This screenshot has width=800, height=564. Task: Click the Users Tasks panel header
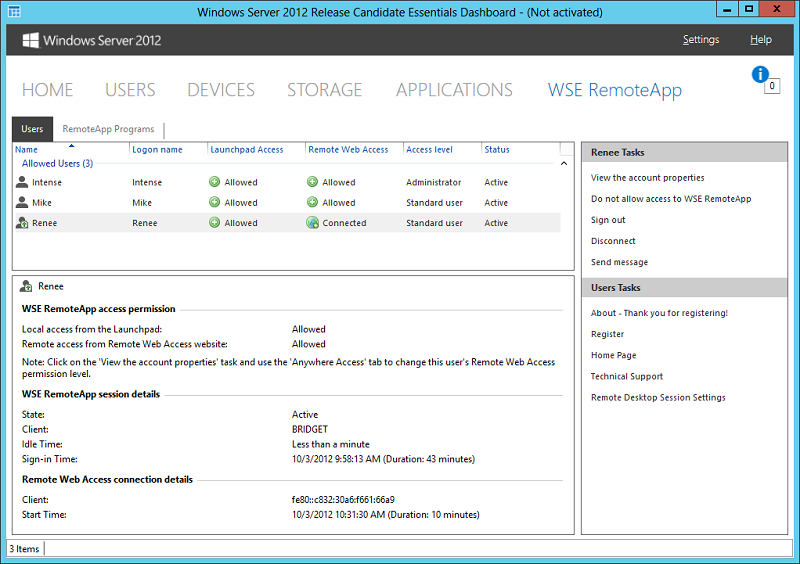point(684,287)
